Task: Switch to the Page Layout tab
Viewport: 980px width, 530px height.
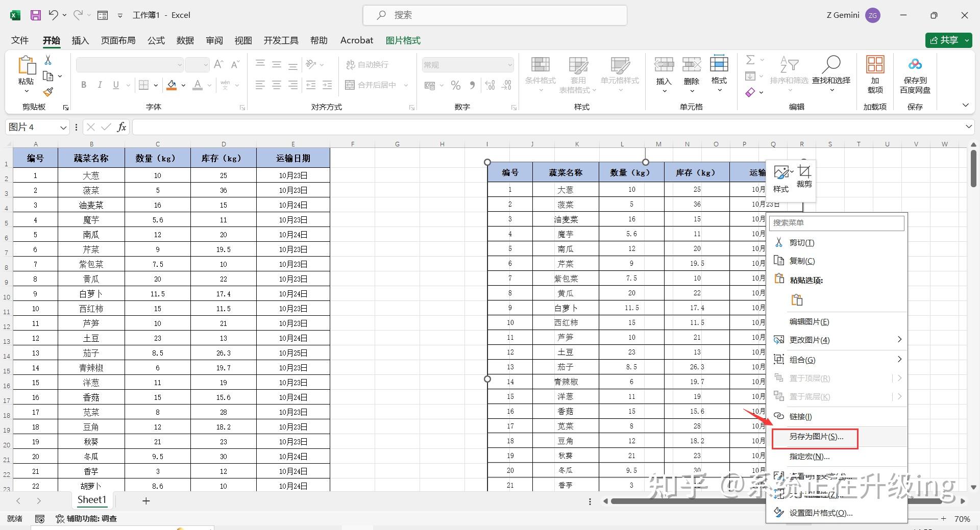Action: 118,40
